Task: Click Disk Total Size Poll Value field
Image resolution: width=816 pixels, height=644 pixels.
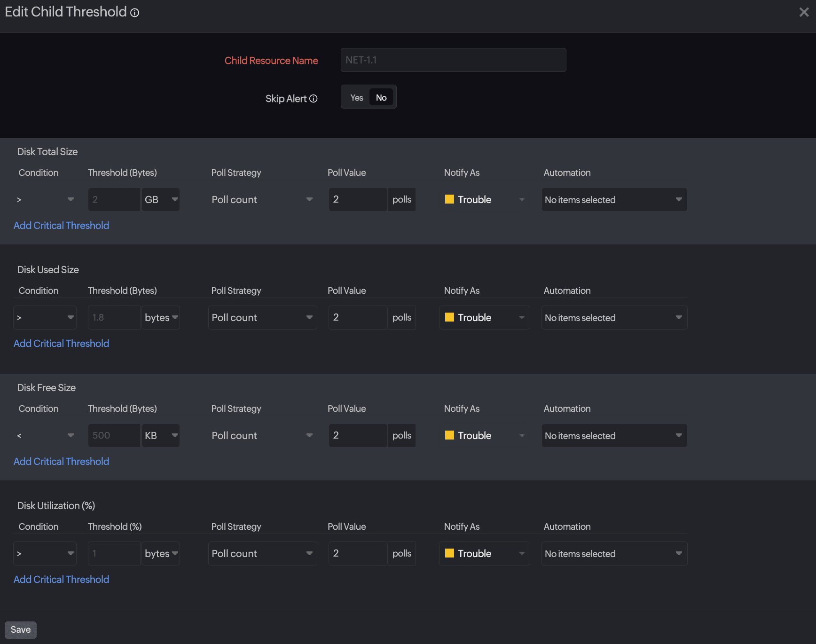Action: 357,200
